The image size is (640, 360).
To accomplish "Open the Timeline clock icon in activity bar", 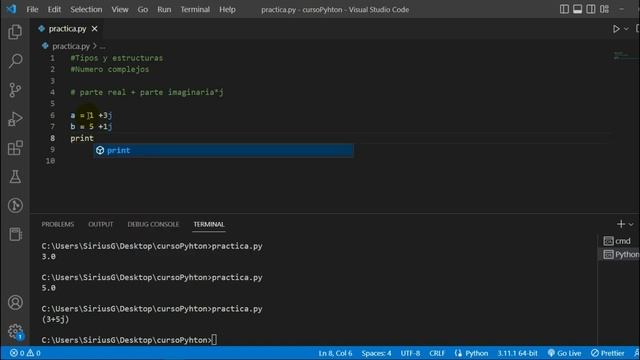I will (x=15, y=205).
